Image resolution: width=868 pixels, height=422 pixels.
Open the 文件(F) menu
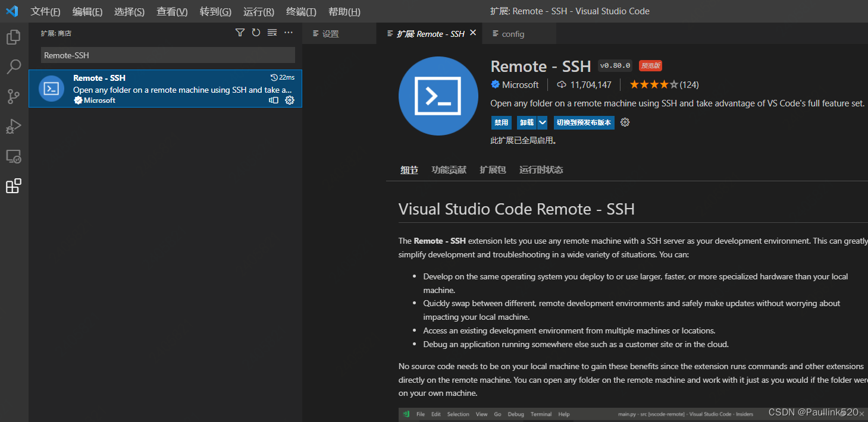[45, 12]
